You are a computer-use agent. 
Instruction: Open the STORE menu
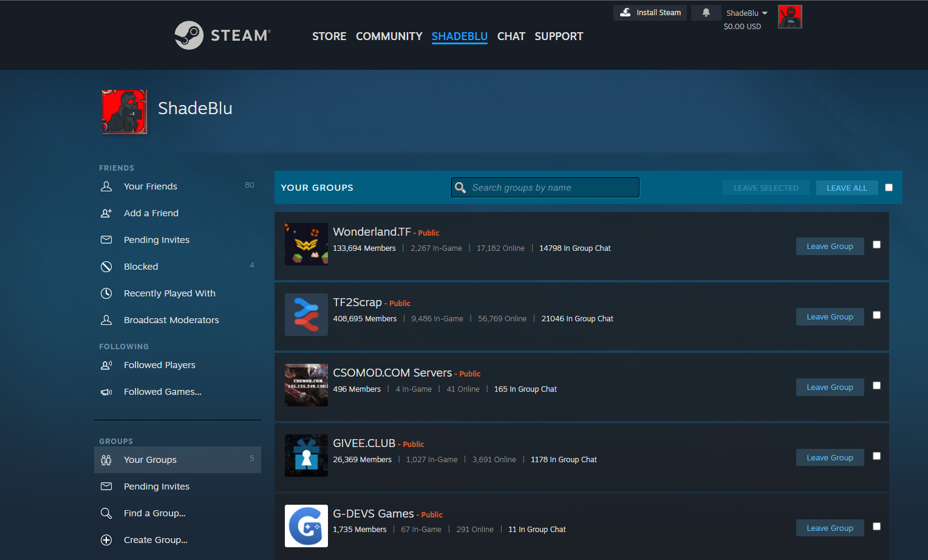[x=329, y=36]
